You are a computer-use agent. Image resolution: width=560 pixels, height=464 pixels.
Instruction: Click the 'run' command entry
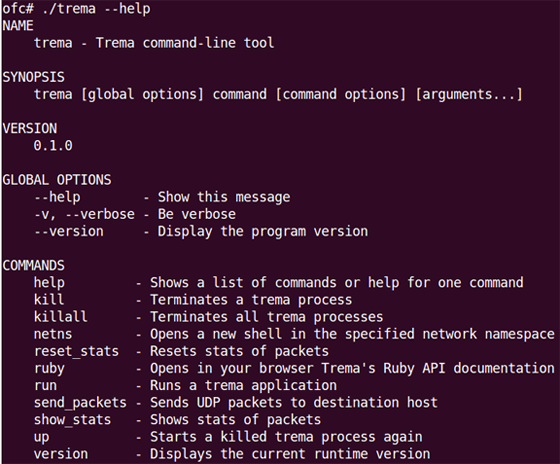45,385
